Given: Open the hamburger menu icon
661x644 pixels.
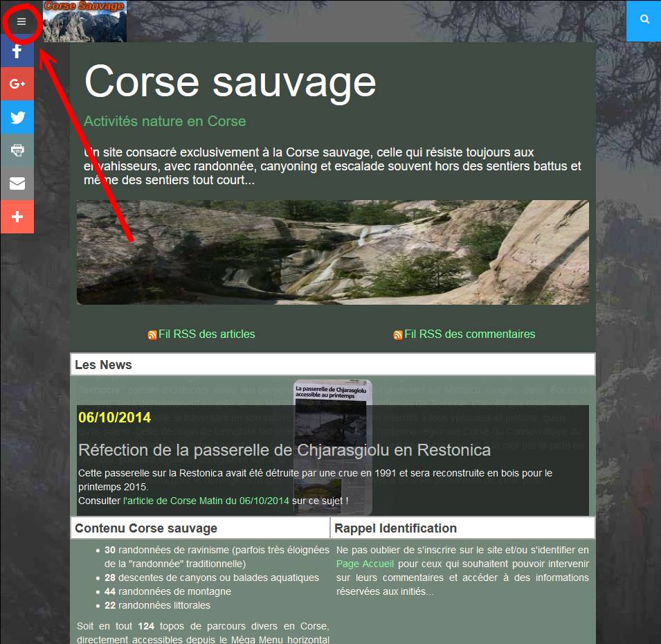Looking at the screenshot, I should point(21,21).
